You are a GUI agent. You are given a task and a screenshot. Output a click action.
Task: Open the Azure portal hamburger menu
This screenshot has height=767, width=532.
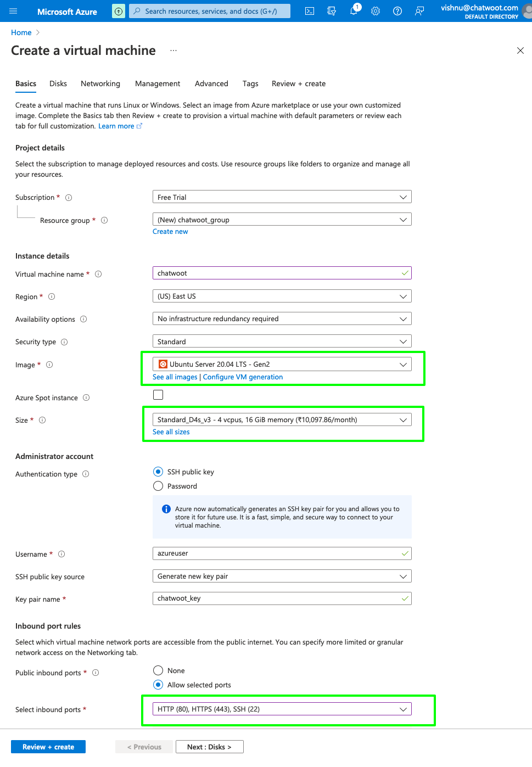(13, 11)
